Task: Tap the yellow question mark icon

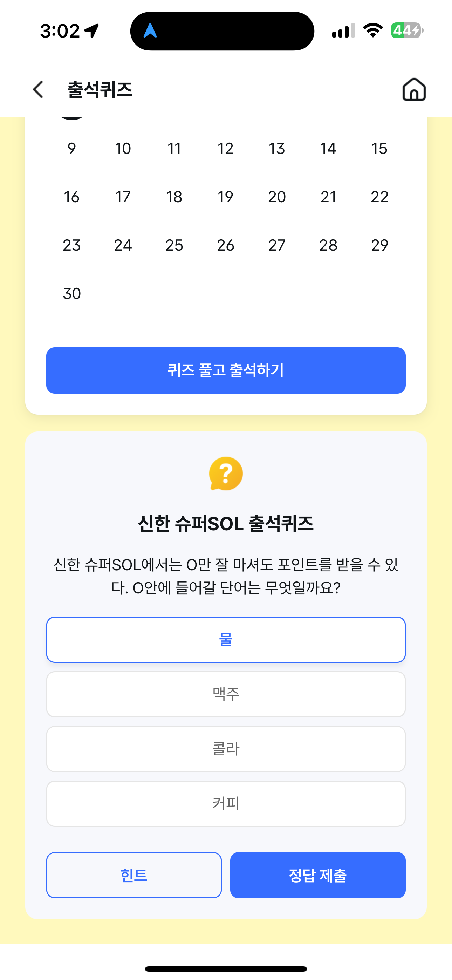Action: pyautogui.click(x=226, y=474)
